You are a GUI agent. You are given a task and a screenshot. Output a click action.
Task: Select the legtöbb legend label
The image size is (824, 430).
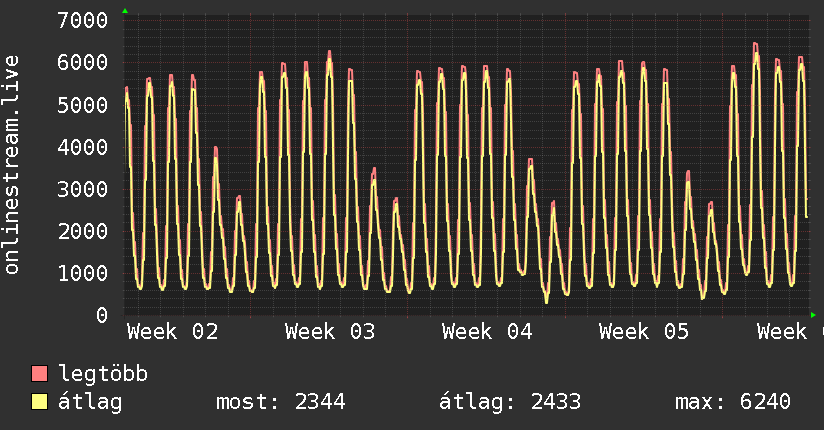104,375
